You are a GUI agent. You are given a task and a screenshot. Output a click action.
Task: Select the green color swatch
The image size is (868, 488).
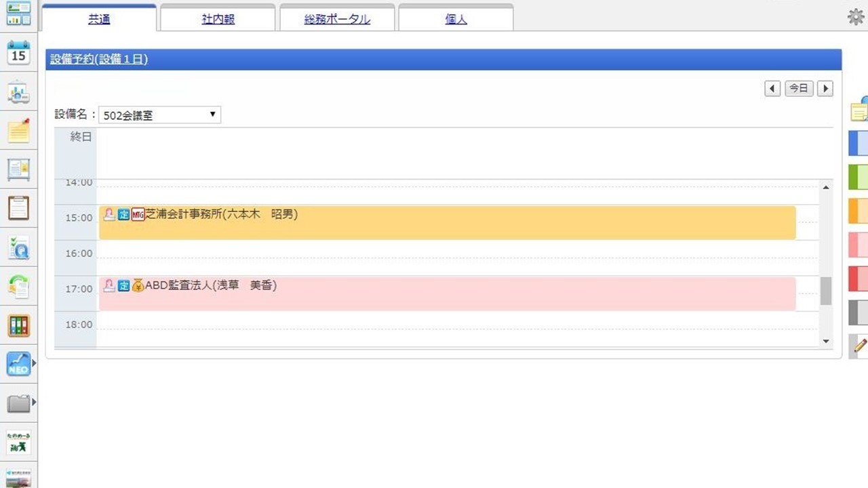(859, 178)
